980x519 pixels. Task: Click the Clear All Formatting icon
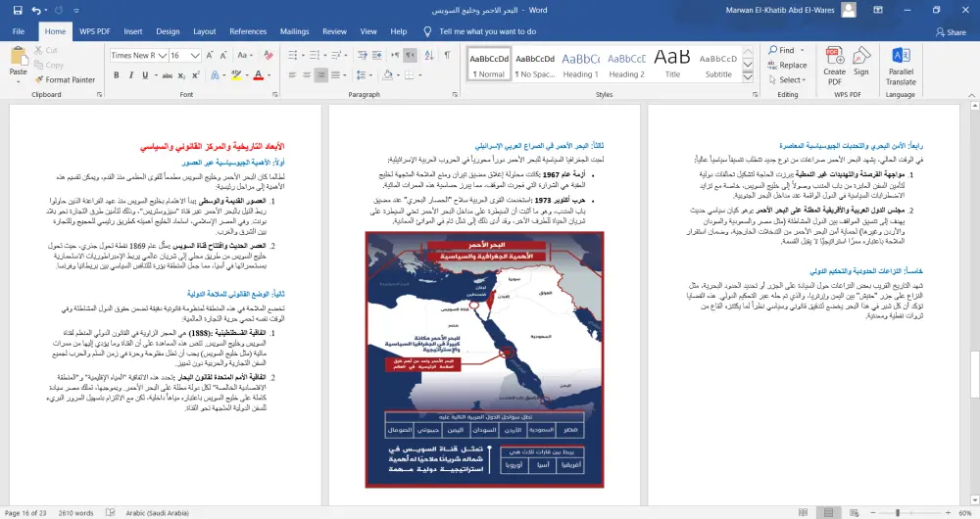269,56
